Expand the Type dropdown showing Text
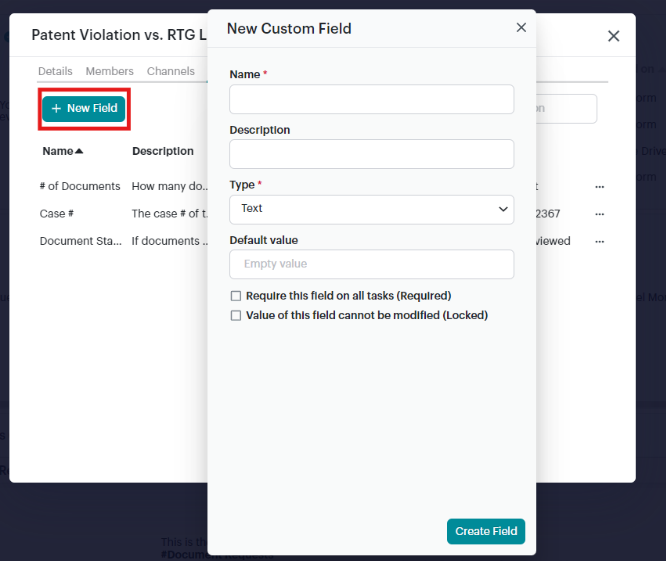 (x=371, y=209)
